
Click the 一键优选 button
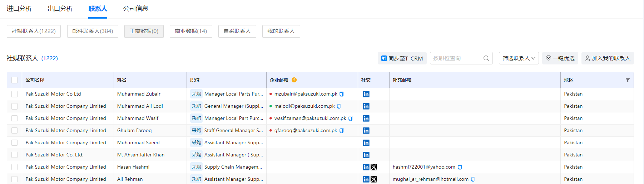(560, 58)
